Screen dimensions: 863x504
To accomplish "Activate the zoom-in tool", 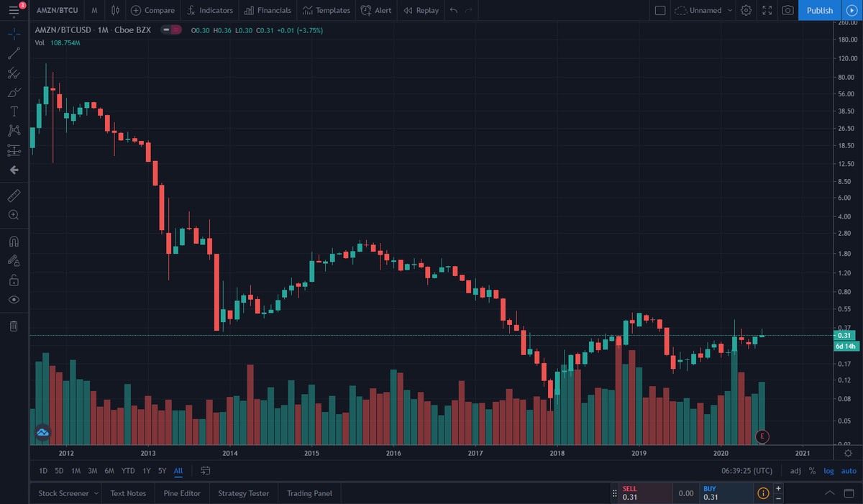I will pyautogui.click(x=14, y=215).
